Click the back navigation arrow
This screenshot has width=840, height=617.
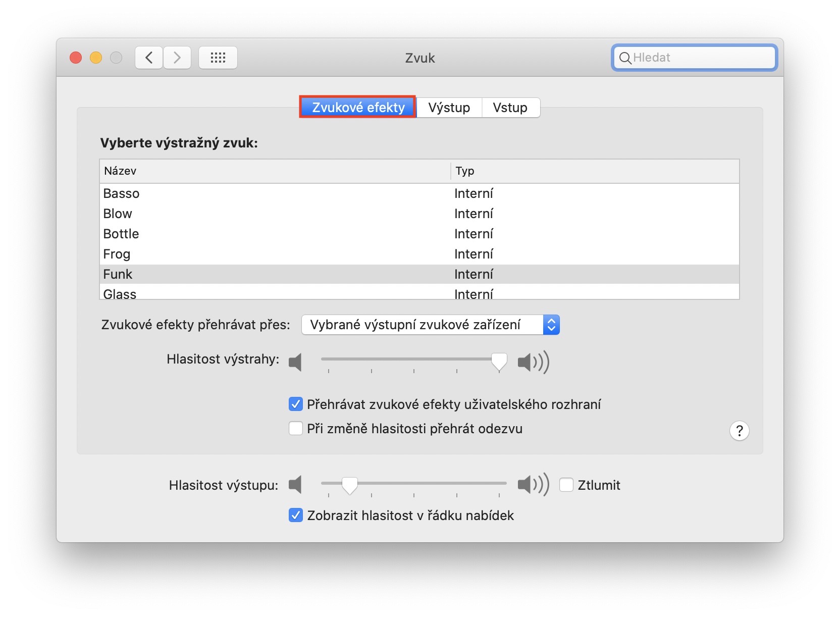tap(149, 58)
